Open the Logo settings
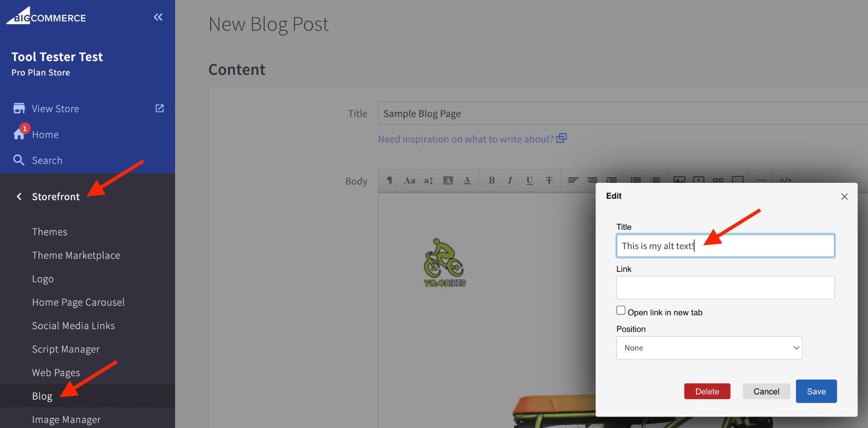 tap(43, 279)
